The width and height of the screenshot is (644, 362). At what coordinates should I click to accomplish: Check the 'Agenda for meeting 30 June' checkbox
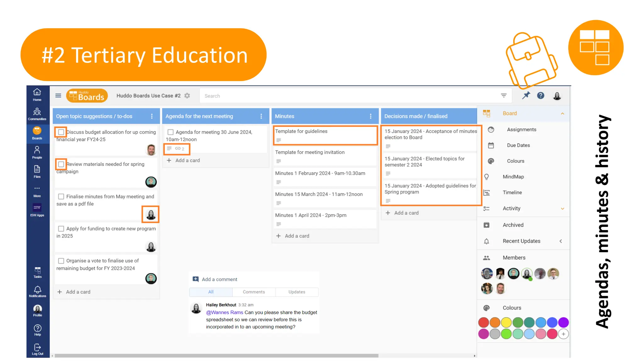pos(170,132)
